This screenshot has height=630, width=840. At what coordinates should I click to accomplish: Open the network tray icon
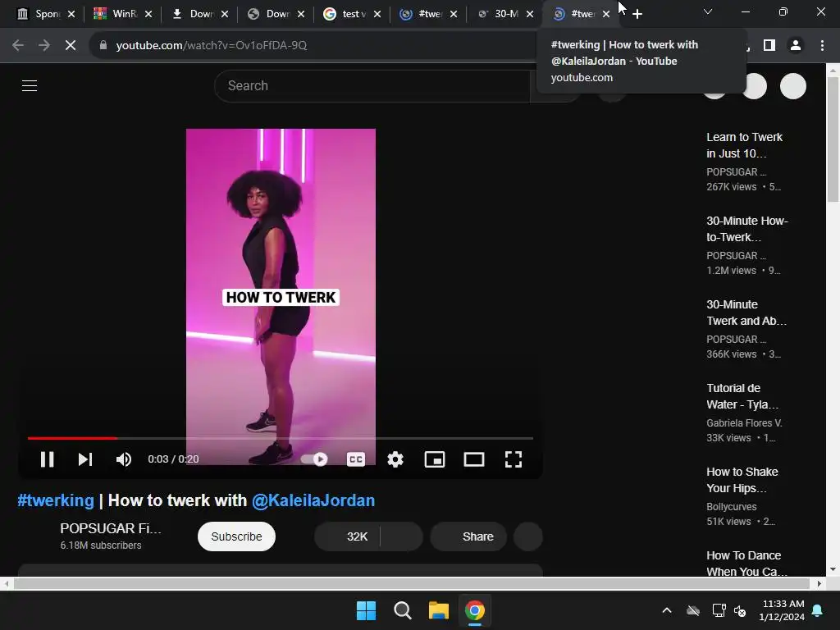pos(719,610)
